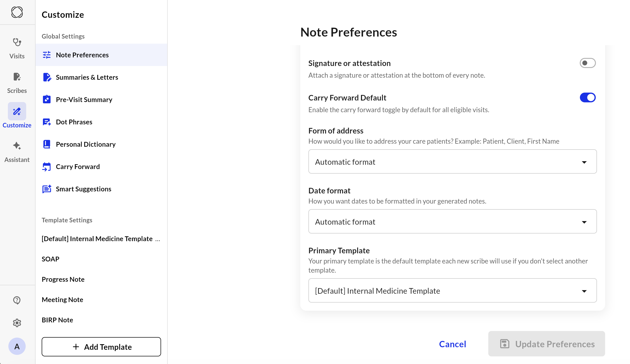Open Visits via stethoscope icon

(17, 42)
